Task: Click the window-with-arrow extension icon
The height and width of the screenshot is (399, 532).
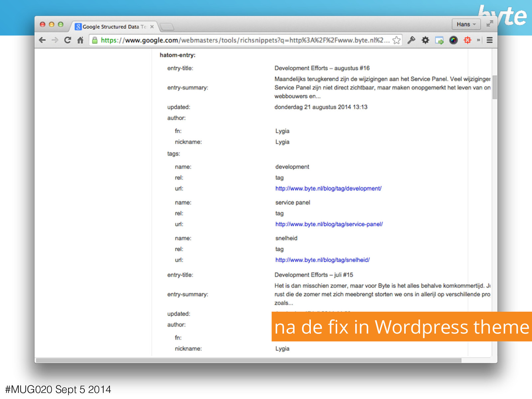Action: coord(439,40)
